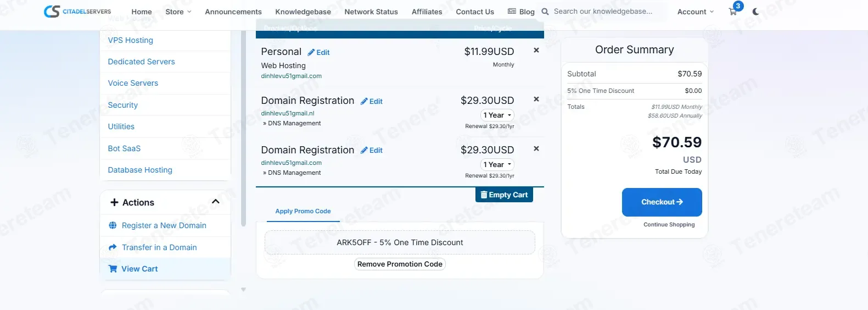Expand the Store menu
This screenshot has width=868, height=310.
click(178, 12)
